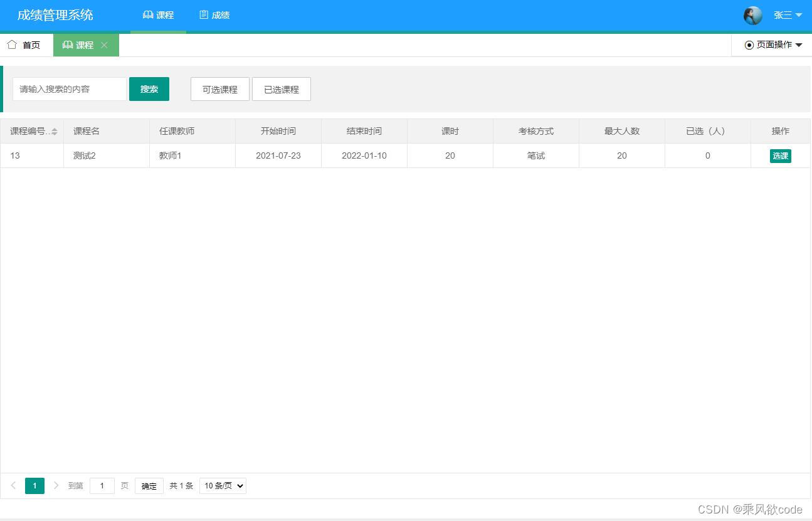Click the 成绩 document icon in top navbar
The height and width of the screenshot is (521, 812).
pos(205,14)
